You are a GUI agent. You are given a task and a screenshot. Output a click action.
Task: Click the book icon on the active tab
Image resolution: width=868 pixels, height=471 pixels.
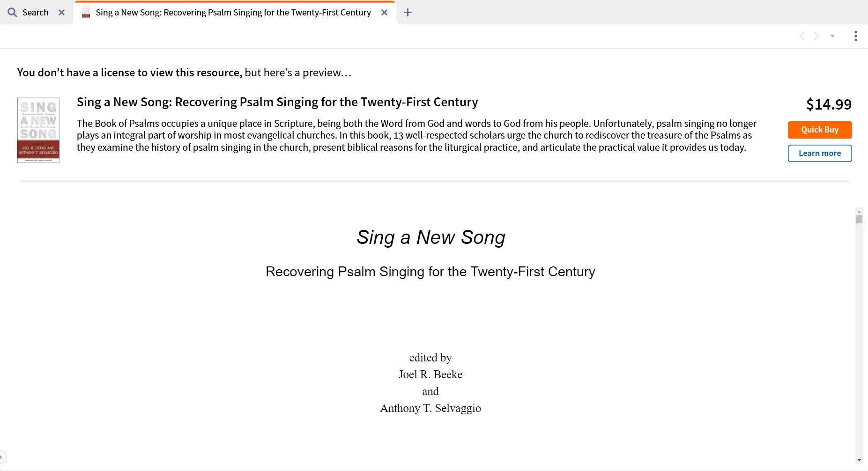pyautogui.click(x=86, y=13)
